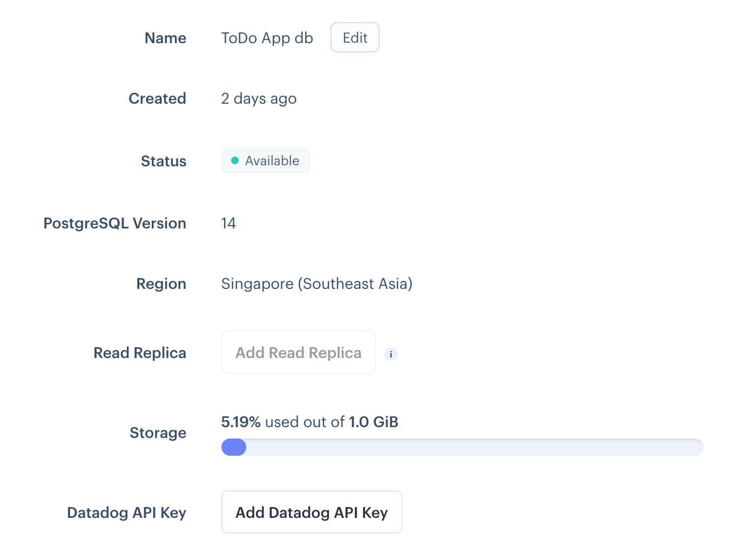
Task: Click the Datadog API Key field label
Action: click(x=126, y=513)
